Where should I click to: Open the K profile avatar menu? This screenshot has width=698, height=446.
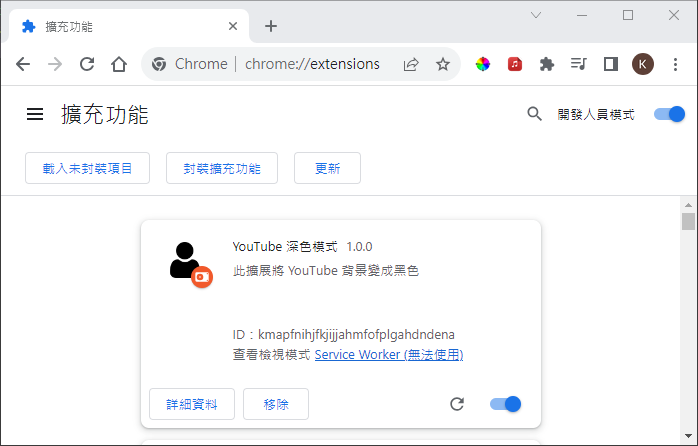643,64
